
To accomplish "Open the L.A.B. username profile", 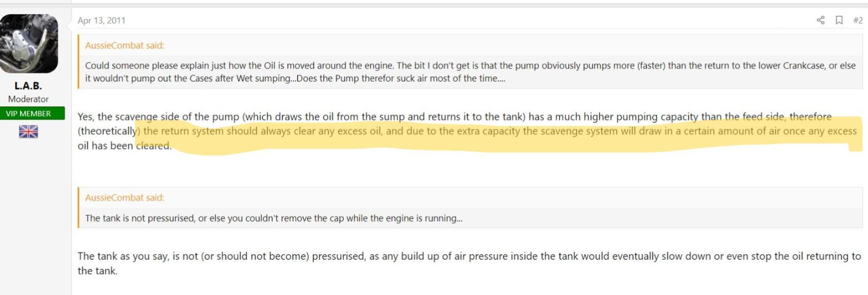I will click(28, 86).
